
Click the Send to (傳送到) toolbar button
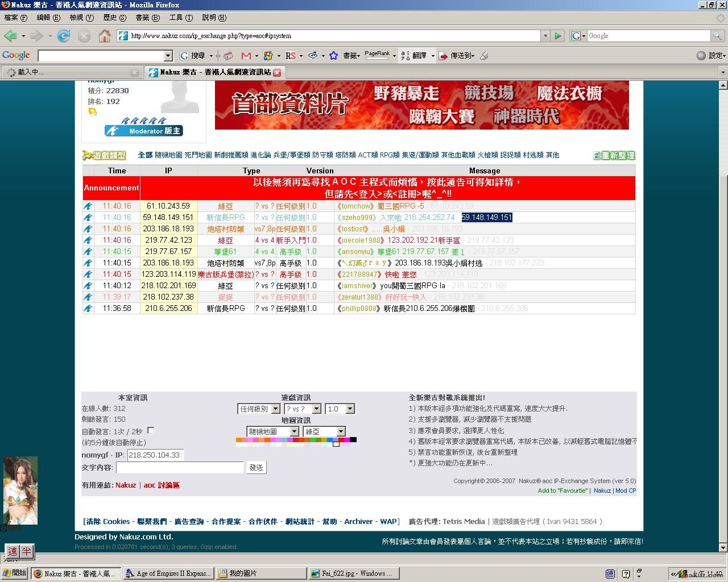[457, 56]
